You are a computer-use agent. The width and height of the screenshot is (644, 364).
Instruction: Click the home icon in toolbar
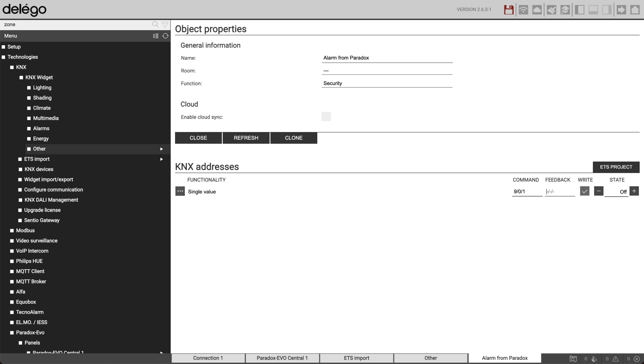635,10
